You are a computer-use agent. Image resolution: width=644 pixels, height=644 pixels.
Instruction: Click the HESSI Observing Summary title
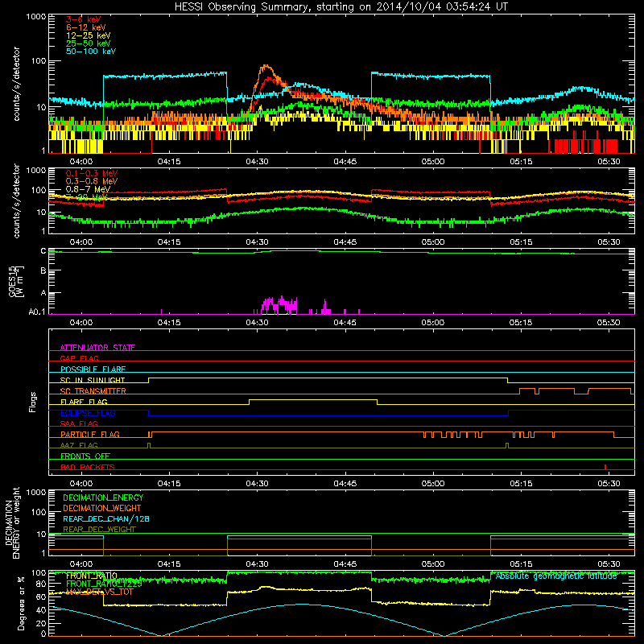pos(341,7)
